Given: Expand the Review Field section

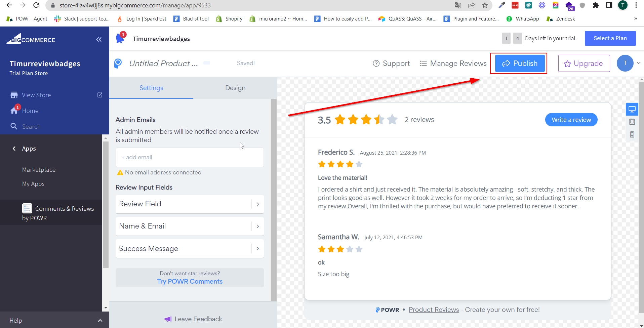Looking at the screenshot, I should 190,204.
